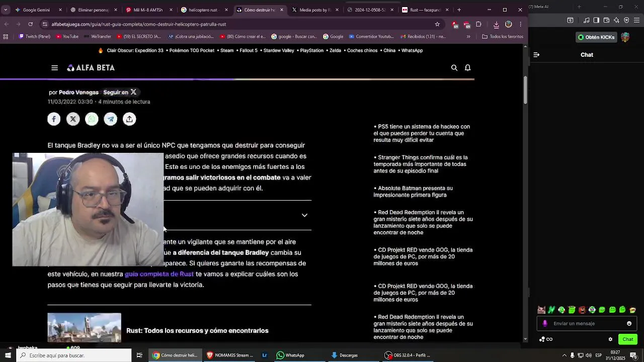This screenshot has width=644, height=362.
Task: Select the Steam topic link
Action: pos(227,51)
